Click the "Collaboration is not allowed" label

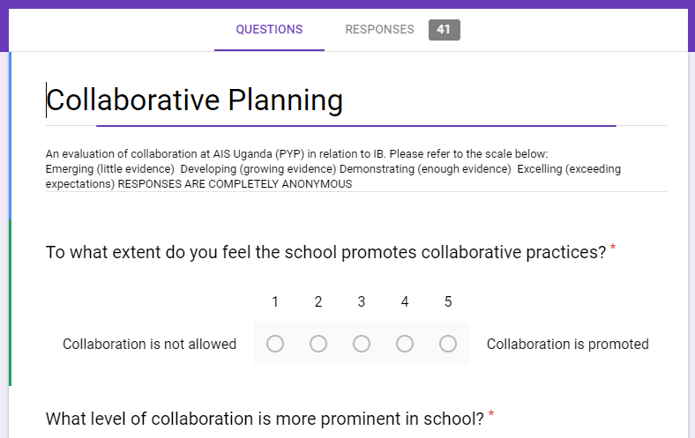pos(149,344)
